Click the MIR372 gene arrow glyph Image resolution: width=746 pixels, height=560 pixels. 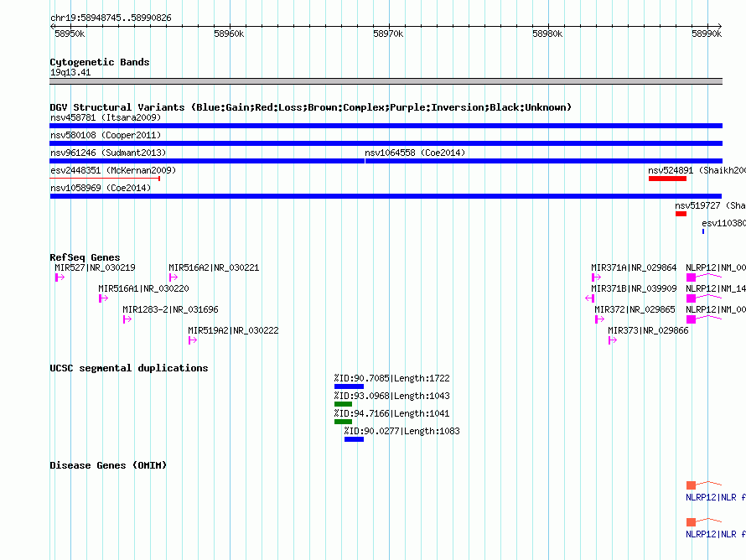599,319
